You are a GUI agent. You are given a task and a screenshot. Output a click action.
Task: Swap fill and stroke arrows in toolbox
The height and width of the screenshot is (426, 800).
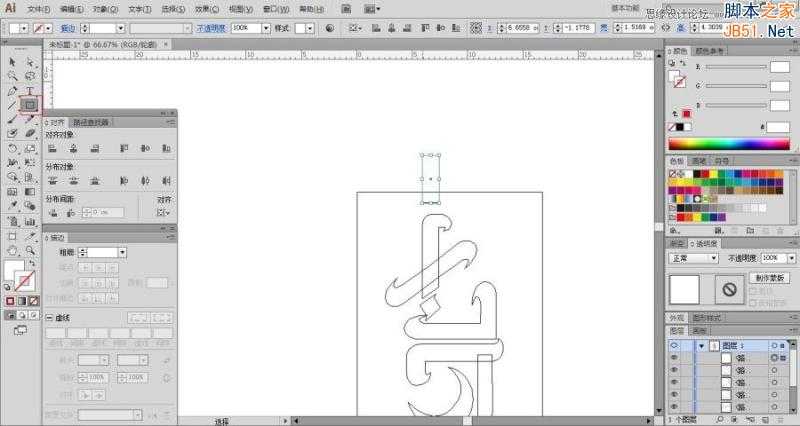(32, 263)
